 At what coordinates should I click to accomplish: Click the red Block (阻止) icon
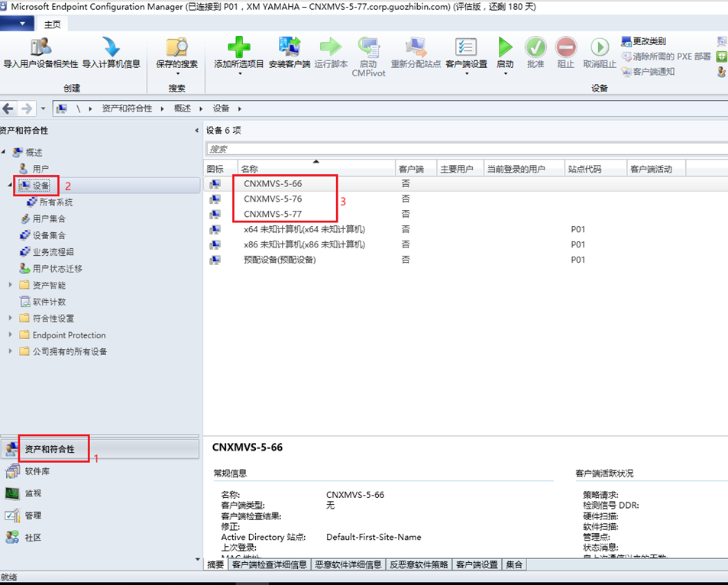(566, 47)
